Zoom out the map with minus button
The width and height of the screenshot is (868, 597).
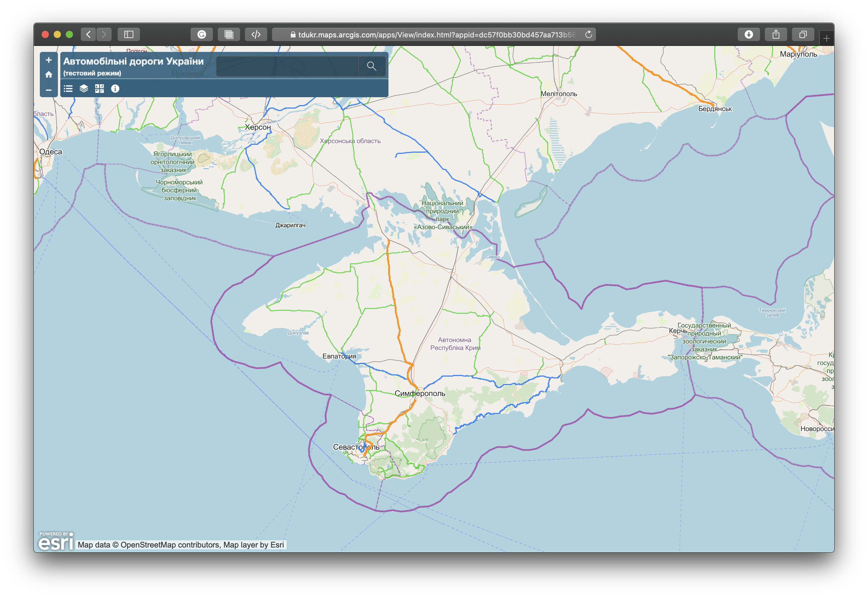click(x=49, y=90)
